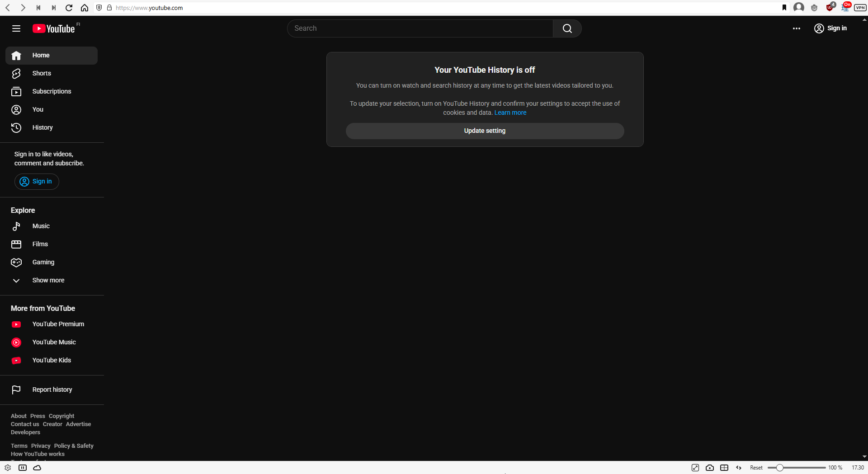Open browser settings gear in status bar
Viewport: 868px width, 474px height.
[x=8, y=468]
